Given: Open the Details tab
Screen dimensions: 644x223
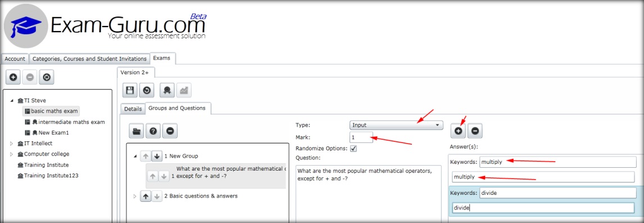Looking at the screenshot, I should tap(133, 109).
